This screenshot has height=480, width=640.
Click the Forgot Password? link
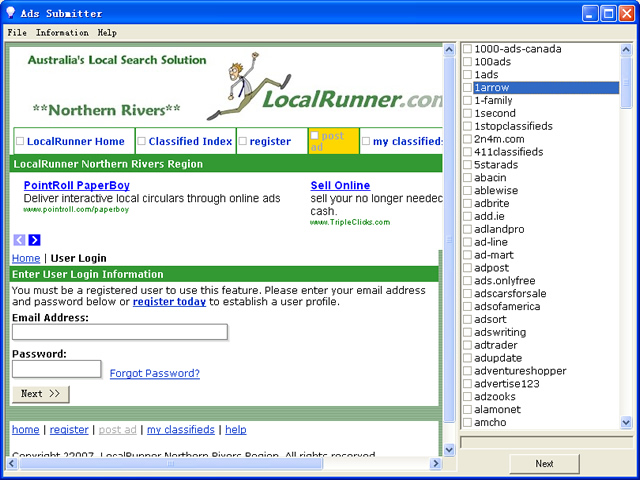click(155, 373)
